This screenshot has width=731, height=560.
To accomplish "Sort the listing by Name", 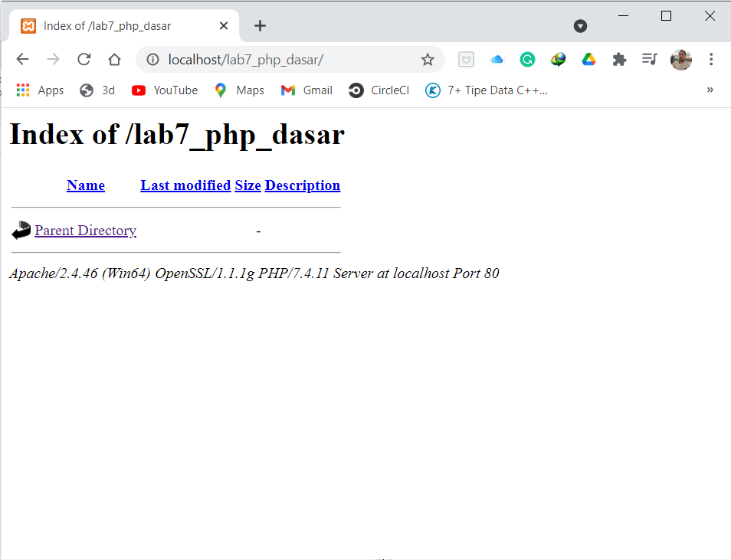I will (85, 185).
